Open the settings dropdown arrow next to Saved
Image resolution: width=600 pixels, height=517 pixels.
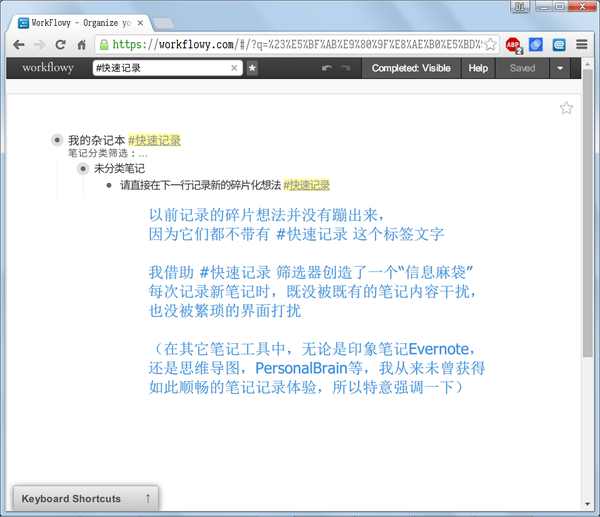click(560, 68)
